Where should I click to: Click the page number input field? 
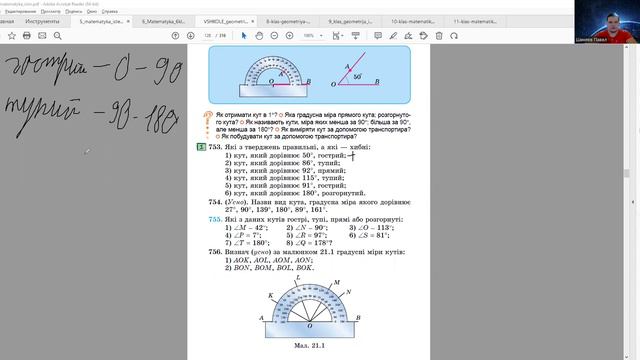click(x=208, y=36)
